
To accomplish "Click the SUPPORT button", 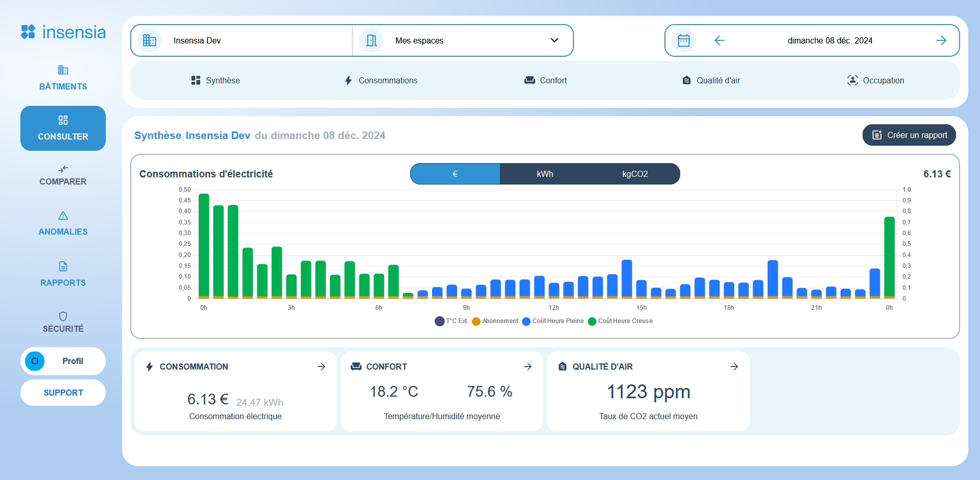I will [63, 393].
